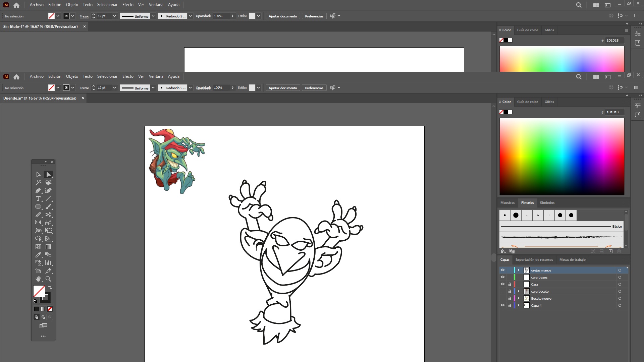Select the Scissors tool
The height and width of the screenshot is (362, 644).
tap(48, 215)
